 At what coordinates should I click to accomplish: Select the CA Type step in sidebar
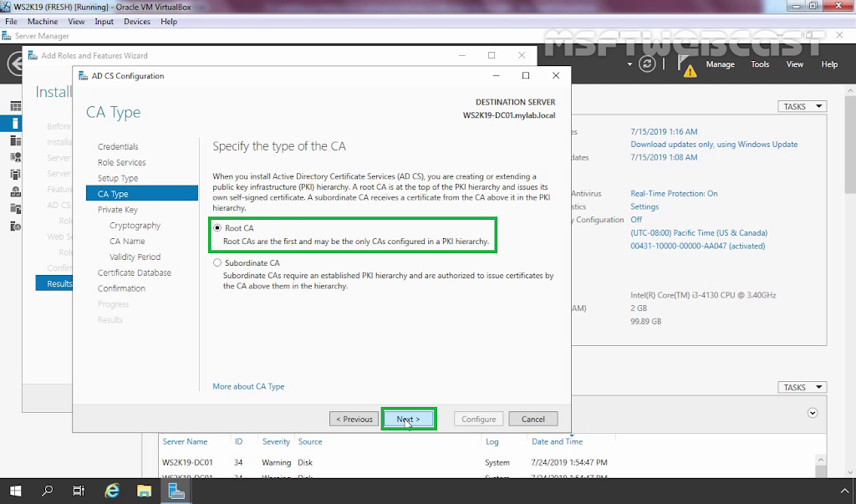point(142,193)
